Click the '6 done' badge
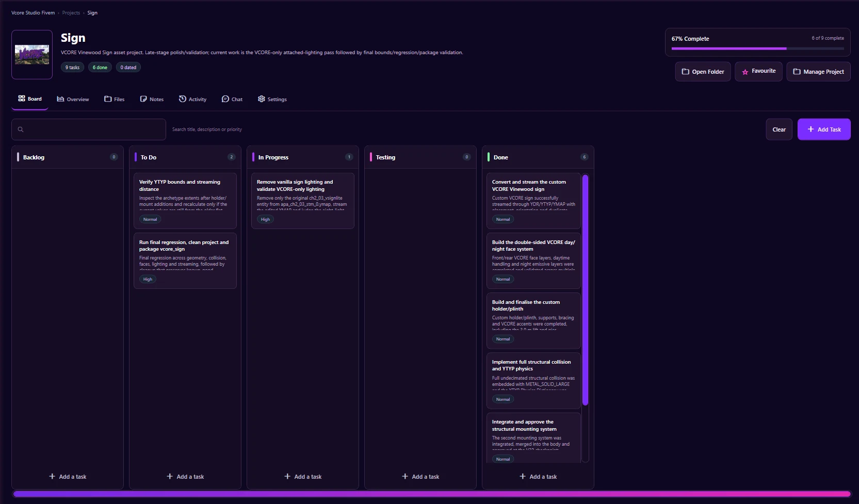Viewport: 859px width, 504px height. click(x=100, y=68)
